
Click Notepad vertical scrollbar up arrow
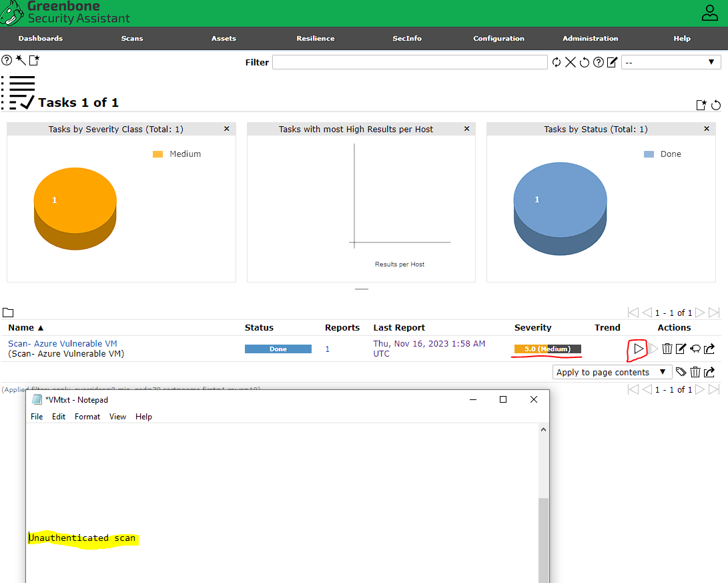543,429
